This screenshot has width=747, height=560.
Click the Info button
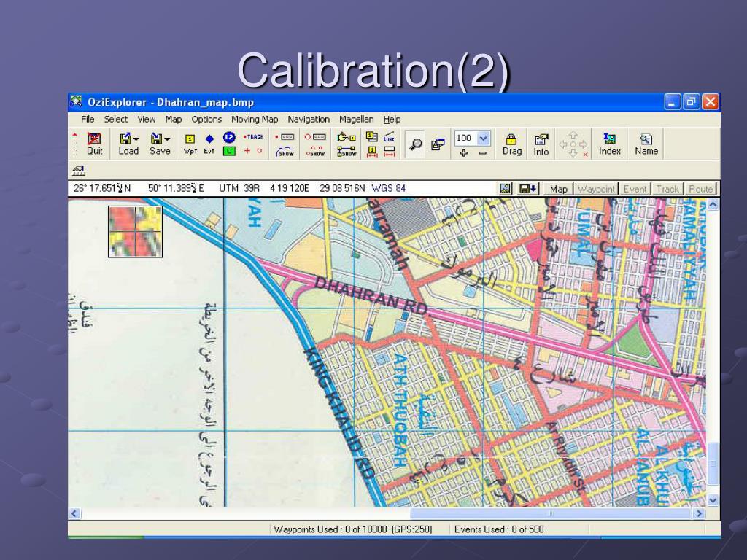pyautogui.click(x=541, y=144)
